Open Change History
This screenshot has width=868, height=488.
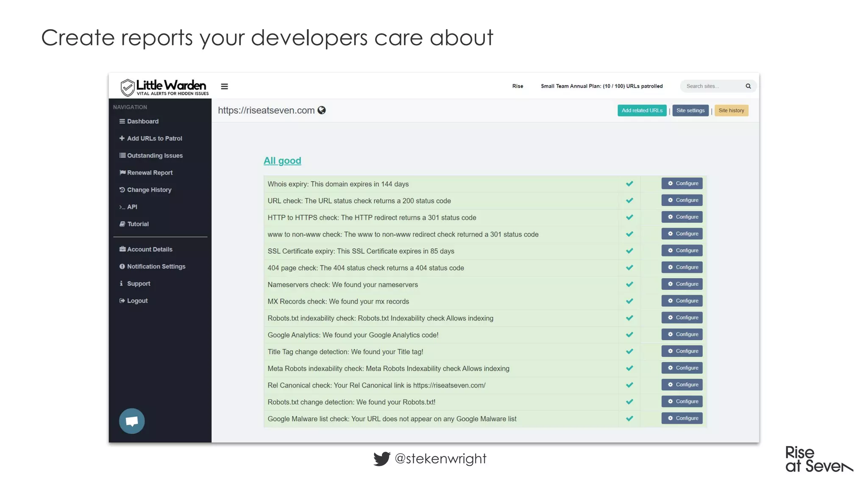(145, 190)
